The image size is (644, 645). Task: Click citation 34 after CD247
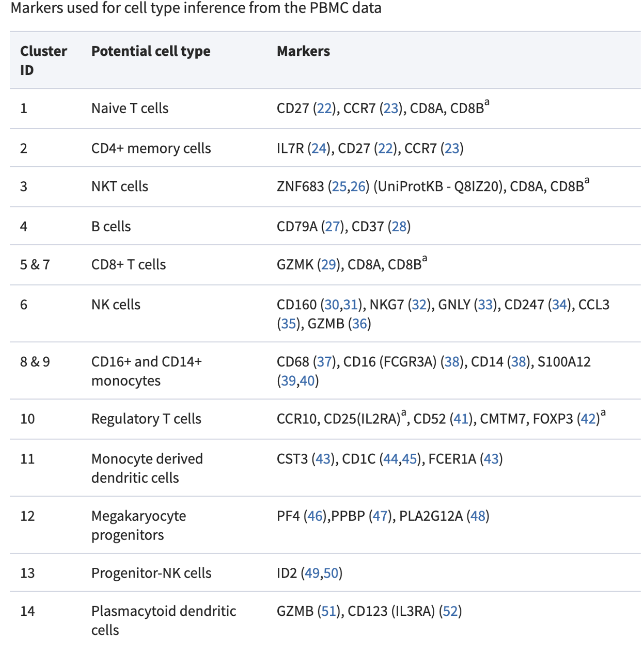coord(559,305)
